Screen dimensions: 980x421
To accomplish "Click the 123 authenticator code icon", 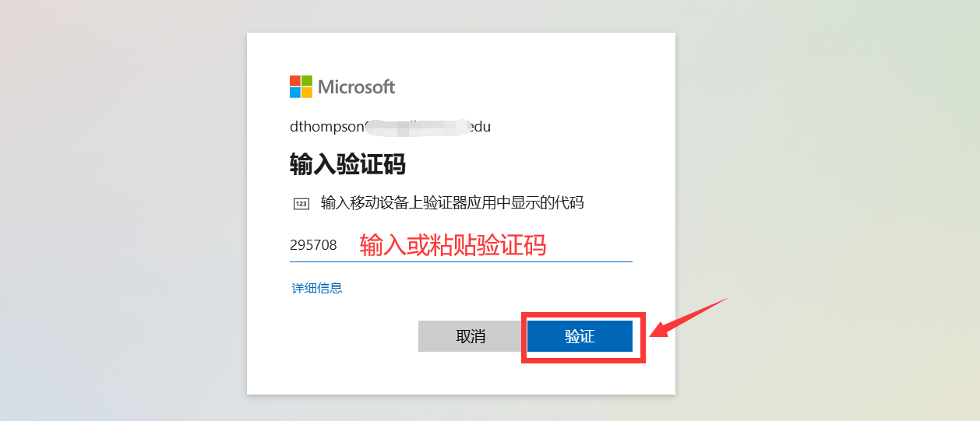I will pyautogui.click(x=301, y=204).
